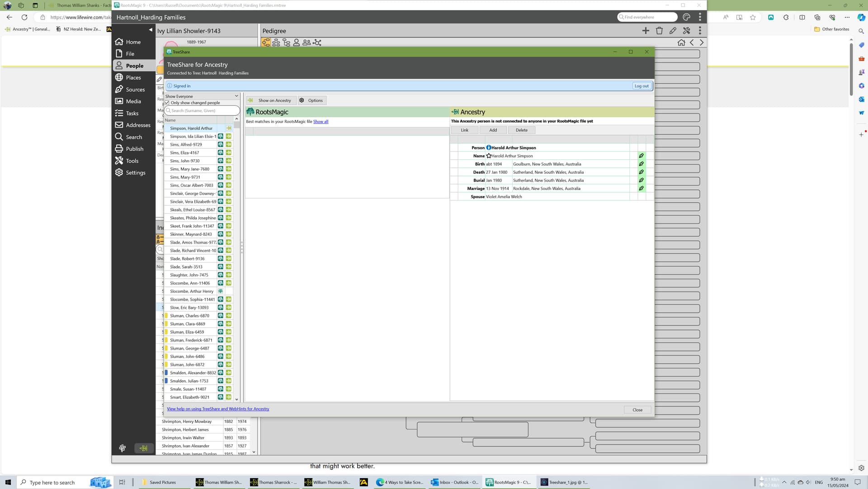Click the Show all link

pyautogui.click(x=321, y=122)
